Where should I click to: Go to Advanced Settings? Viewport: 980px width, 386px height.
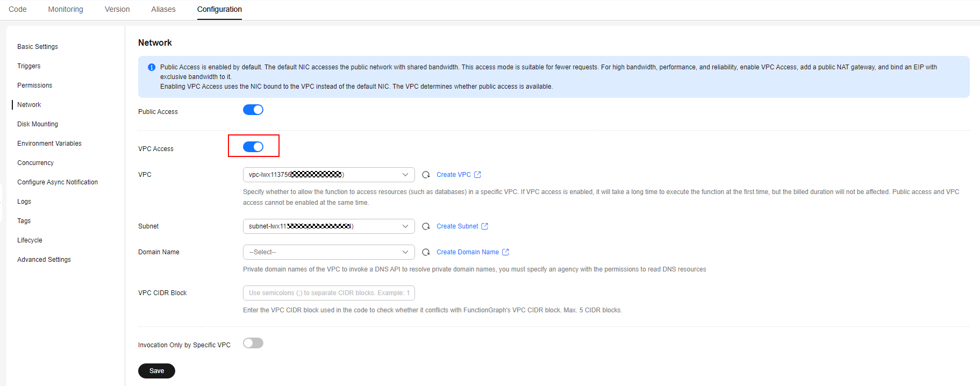point(44,260)
